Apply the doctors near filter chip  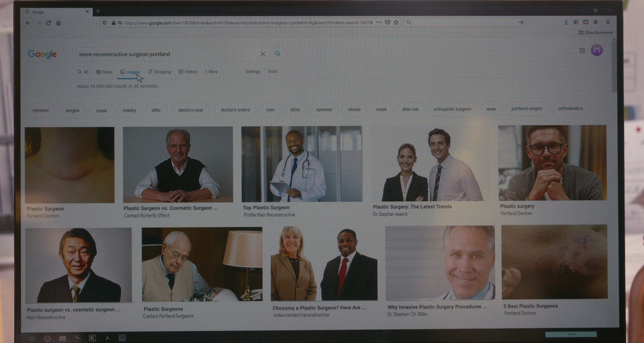(191, 110)
